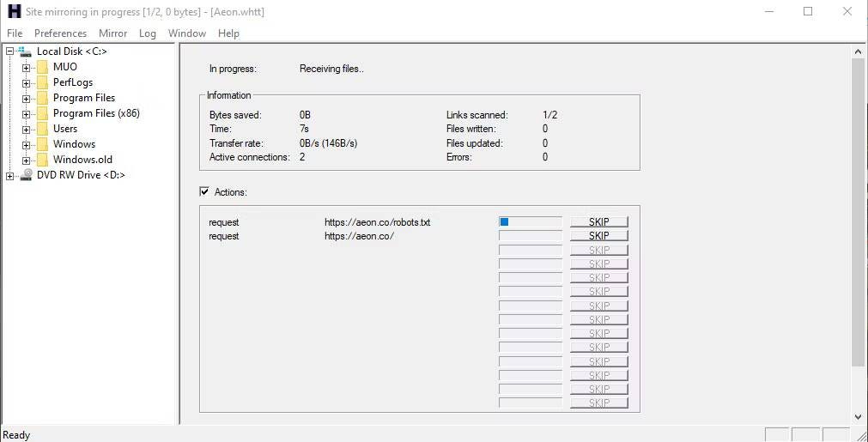The width and height of the screenshot is (868, 442).
Task: Open the Preferences menu
Action: (60, 33)
